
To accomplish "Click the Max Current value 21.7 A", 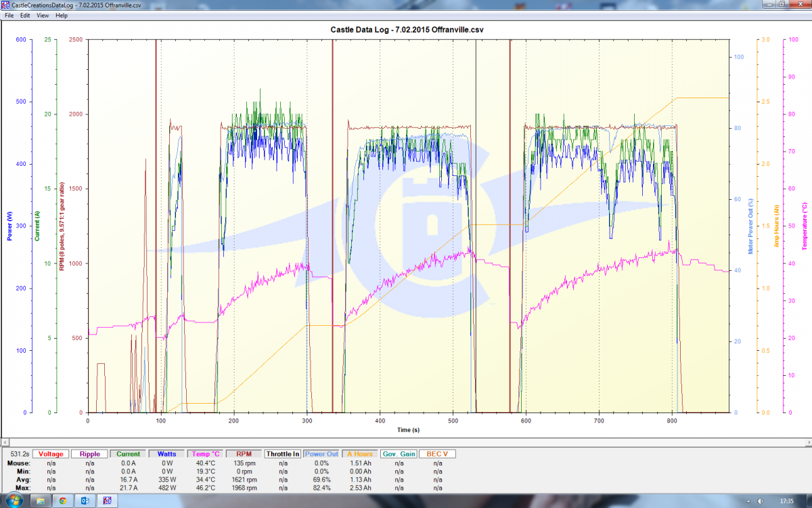I will pyautogui.click(x=128, y=488).
